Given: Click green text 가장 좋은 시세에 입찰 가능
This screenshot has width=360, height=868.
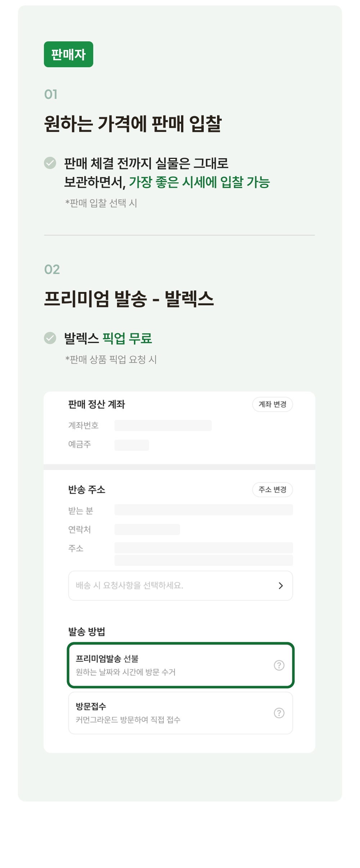Looking at the screenshot, I should (199, 182).
